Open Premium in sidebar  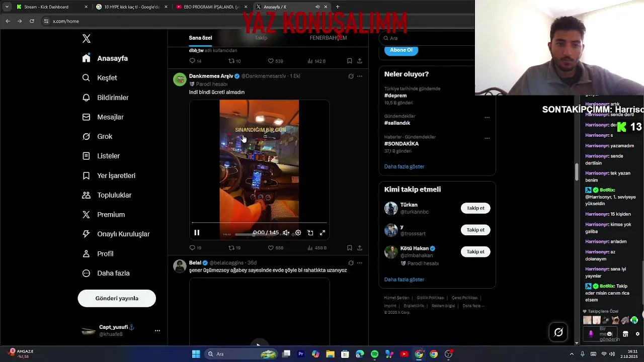103,215
